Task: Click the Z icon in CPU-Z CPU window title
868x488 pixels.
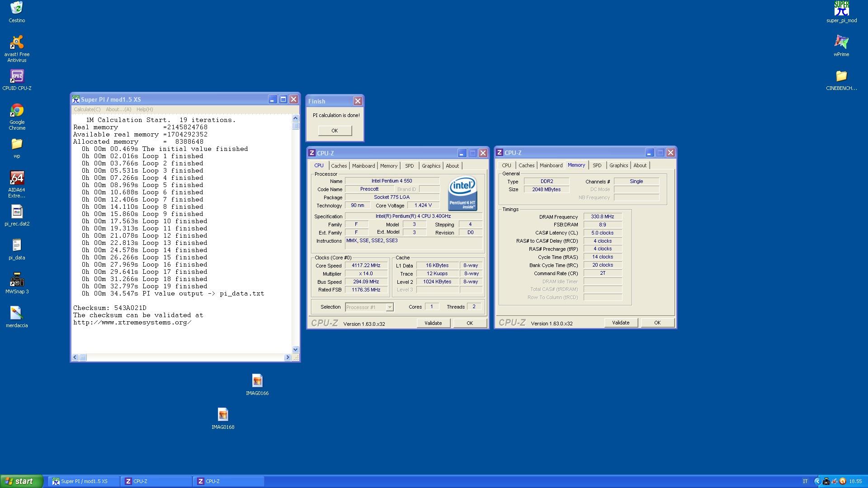Action: (x=312, y=153)
